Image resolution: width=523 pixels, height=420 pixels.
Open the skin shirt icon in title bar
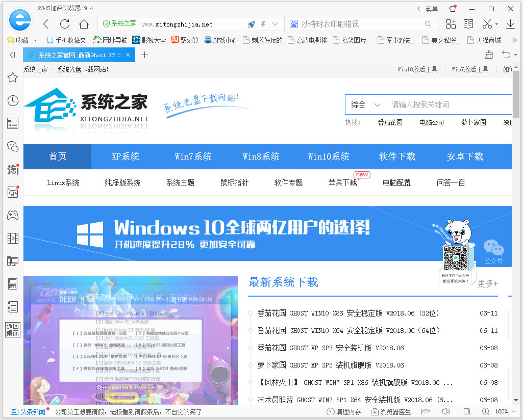tap(453, 8)
